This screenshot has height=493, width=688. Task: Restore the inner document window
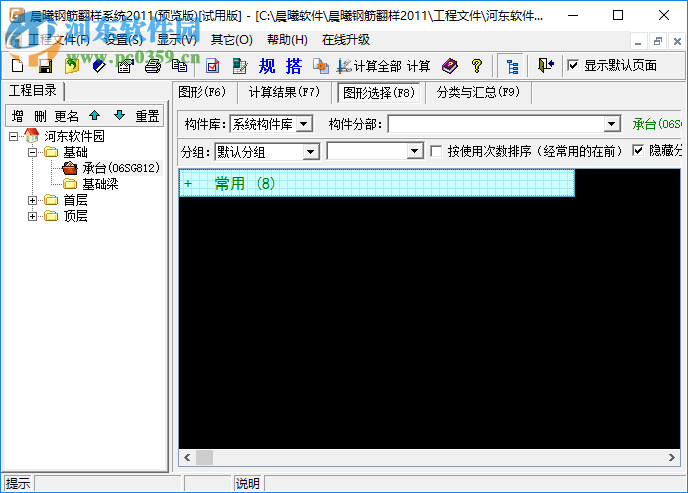(657, 41)
